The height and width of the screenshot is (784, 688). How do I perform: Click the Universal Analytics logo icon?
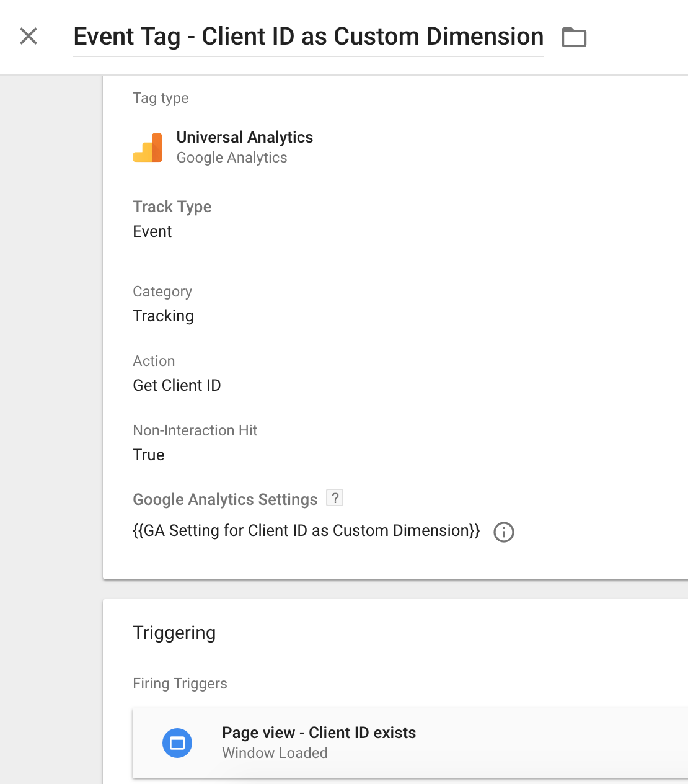148,148
